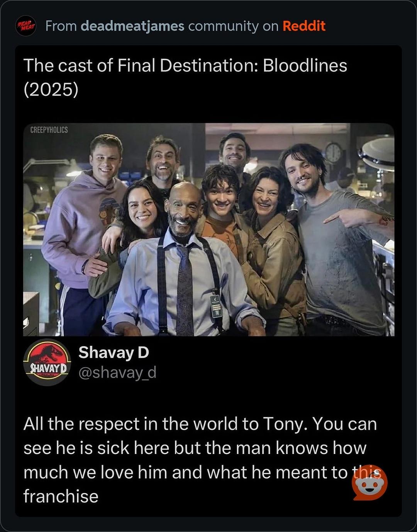Click the Shavay D Jurassic-style avatar
This screenshot has width=417, height=532.
coord(47,362)
